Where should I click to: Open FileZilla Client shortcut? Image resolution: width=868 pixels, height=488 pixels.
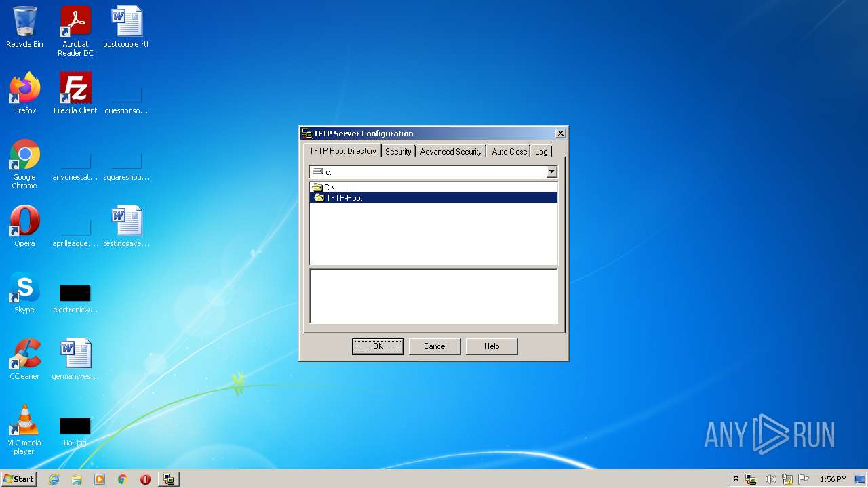click(75, 94)
